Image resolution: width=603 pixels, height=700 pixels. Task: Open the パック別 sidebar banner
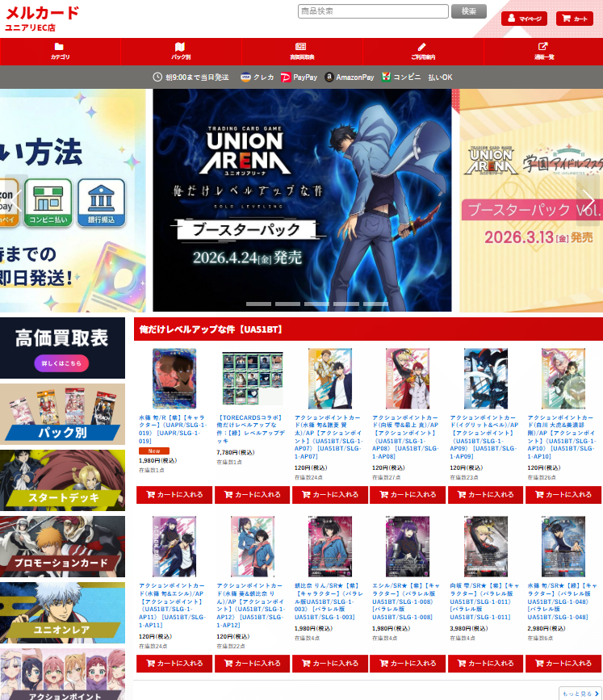pos(62,414)
